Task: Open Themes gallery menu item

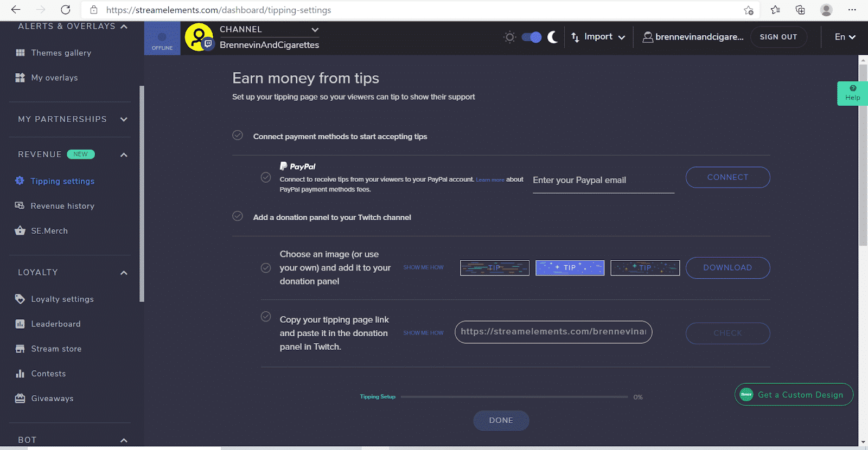Action: [61, 53]
